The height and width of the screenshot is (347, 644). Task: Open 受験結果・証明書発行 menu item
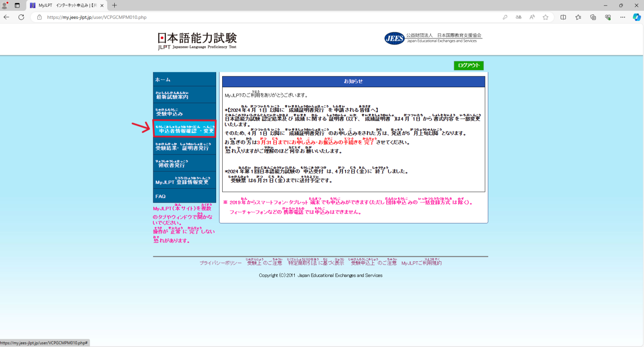pyautogui.click(x=184, y=146)
